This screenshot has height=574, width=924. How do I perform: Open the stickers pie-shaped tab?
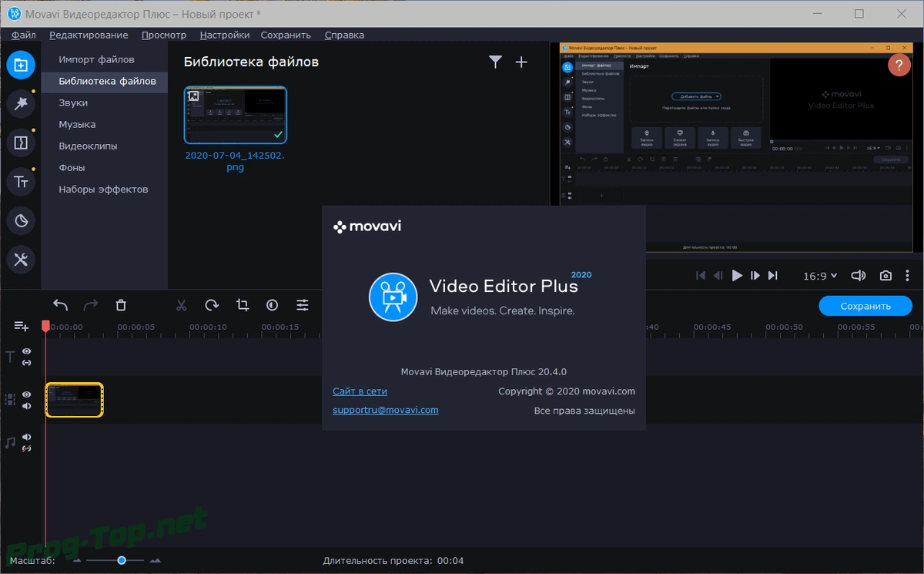[x=21, y=221]
